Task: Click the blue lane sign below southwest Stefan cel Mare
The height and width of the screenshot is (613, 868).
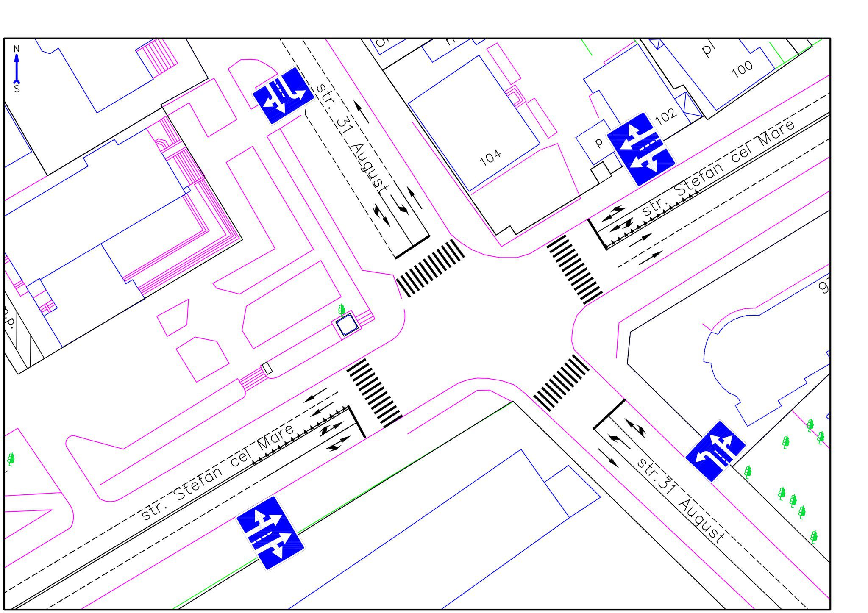Action: [x=270, y=533]
